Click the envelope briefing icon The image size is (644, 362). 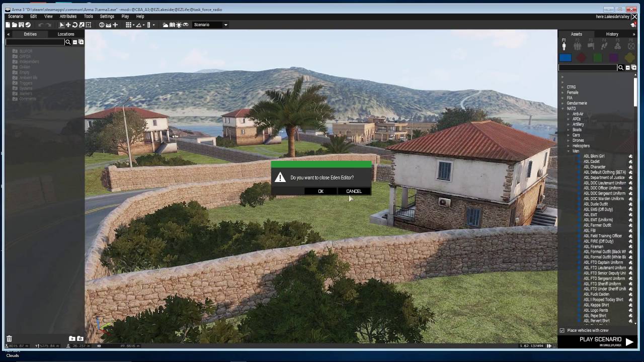pos(108,25)
